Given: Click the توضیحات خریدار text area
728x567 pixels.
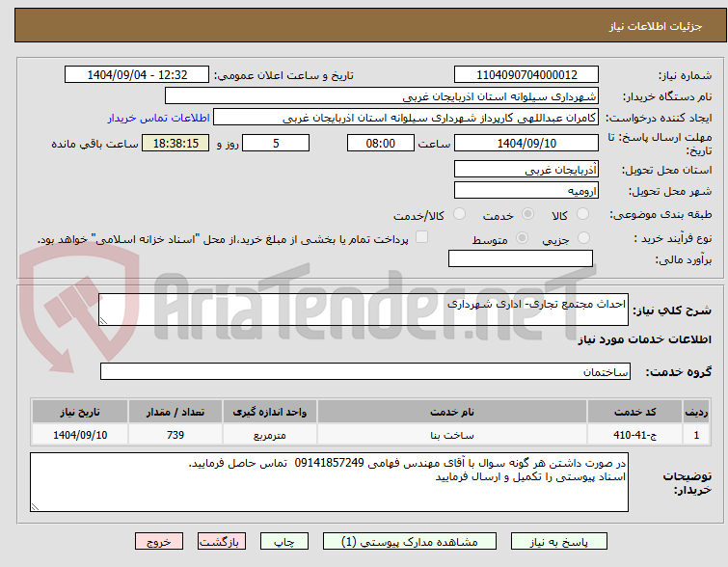Looking at the screenshot, I should click(x=329, y=482).
